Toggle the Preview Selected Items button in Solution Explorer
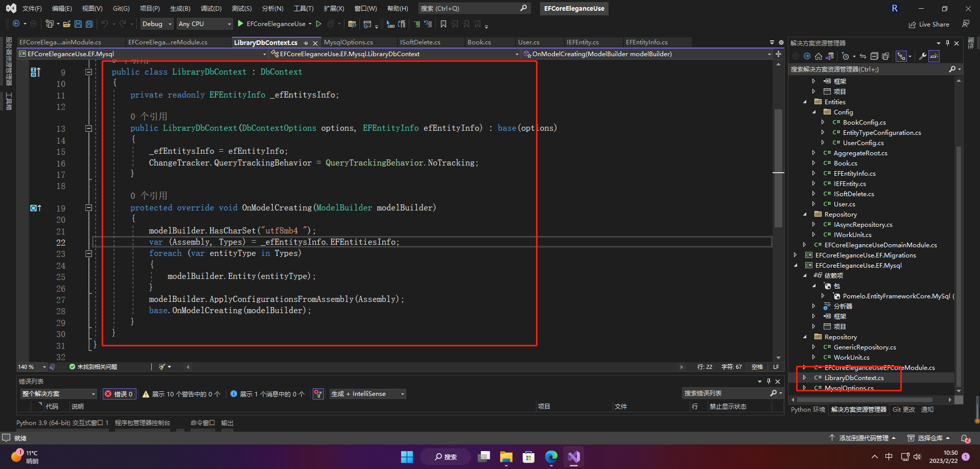The height and width of the screenshot is (469, 980). click(934, 56)
